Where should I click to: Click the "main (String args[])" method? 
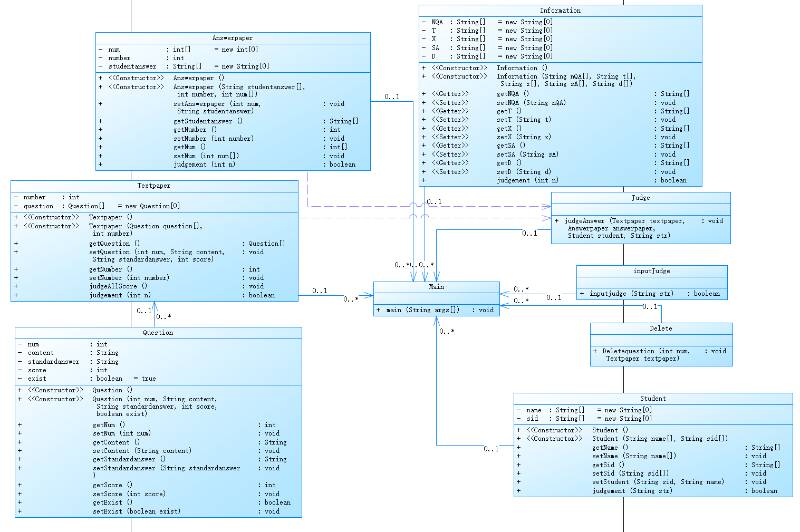pyautogui.click(x=423, y=310)
